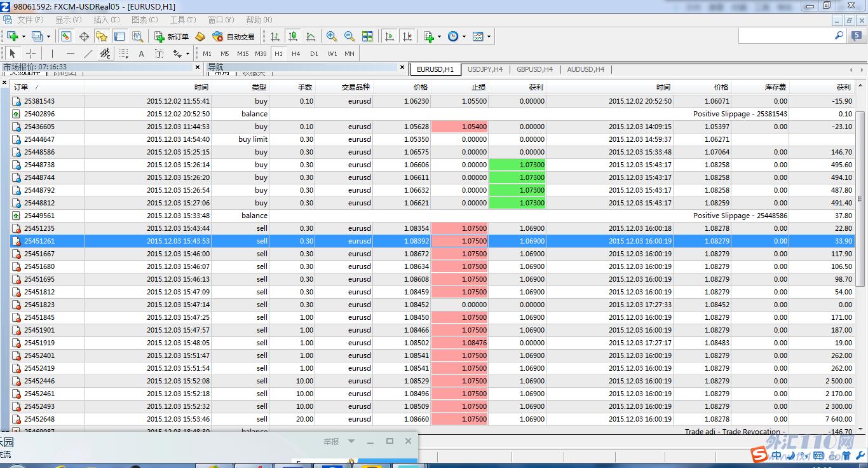The height and width of the screenshot is (468, 868).
Task: Select order row 25452648
Action: tap(432, 419)
